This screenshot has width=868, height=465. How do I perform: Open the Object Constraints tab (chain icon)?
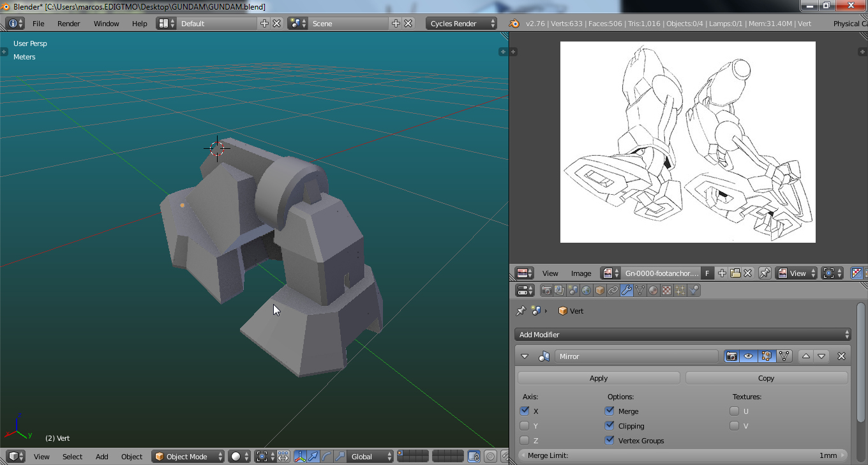point(613,291)
